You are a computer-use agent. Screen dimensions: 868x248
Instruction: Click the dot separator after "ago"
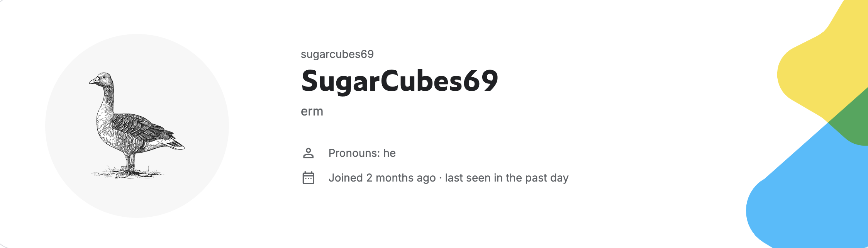pos(441,178)
